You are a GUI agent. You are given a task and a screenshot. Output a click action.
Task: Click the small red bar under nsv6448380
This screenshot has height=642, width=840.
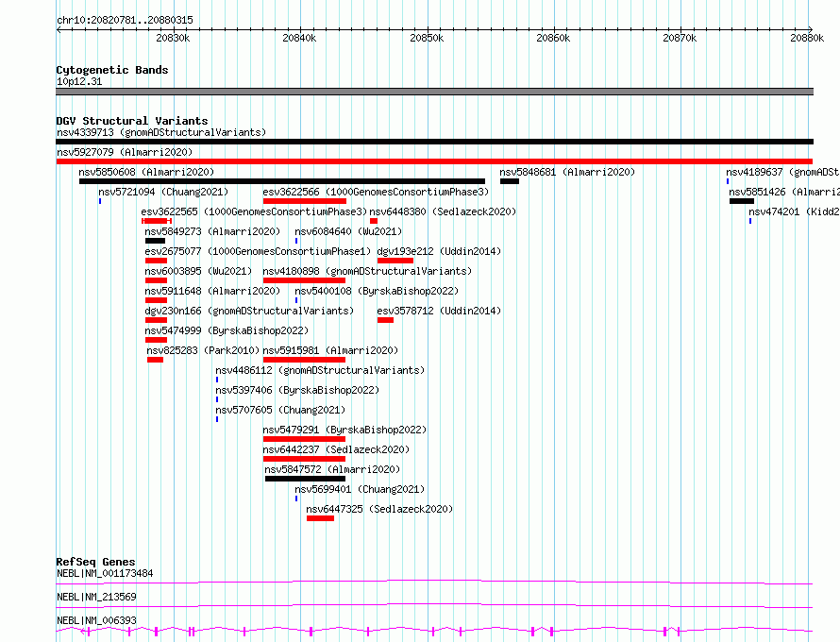click(x=374, y=221)
